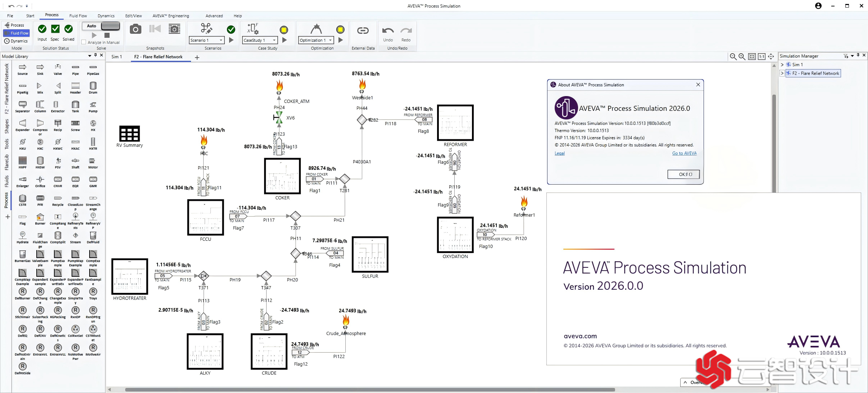This screenshot has width=868, height=393.
Task: Open the CaseStudy 1 dropdown
Action: coord(274,40)
